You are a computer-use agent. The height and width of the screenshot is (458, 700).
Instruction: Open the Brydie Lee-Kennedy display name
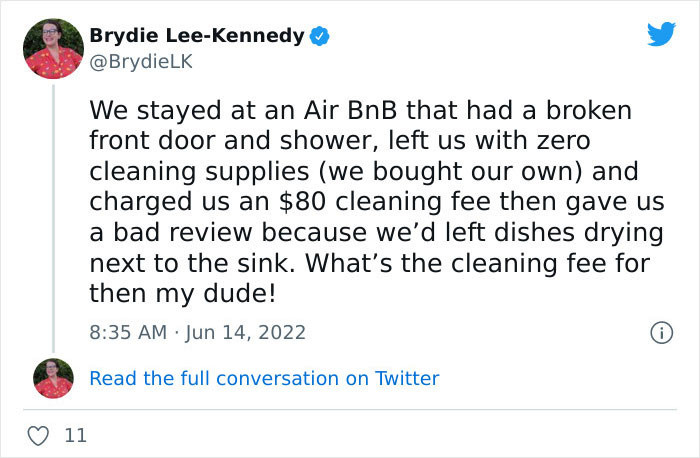[x=197, y=36]
